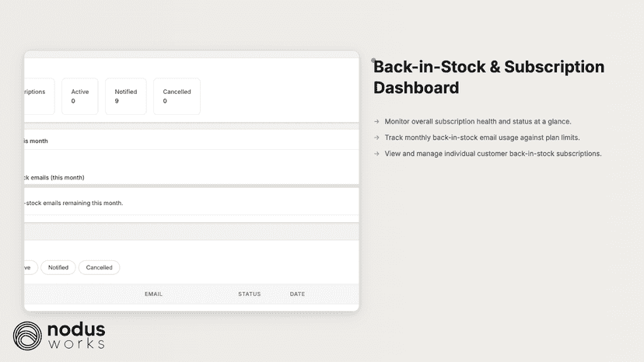
Task: Select the Cancelled stat card showing 0
Action: (177, 96)
